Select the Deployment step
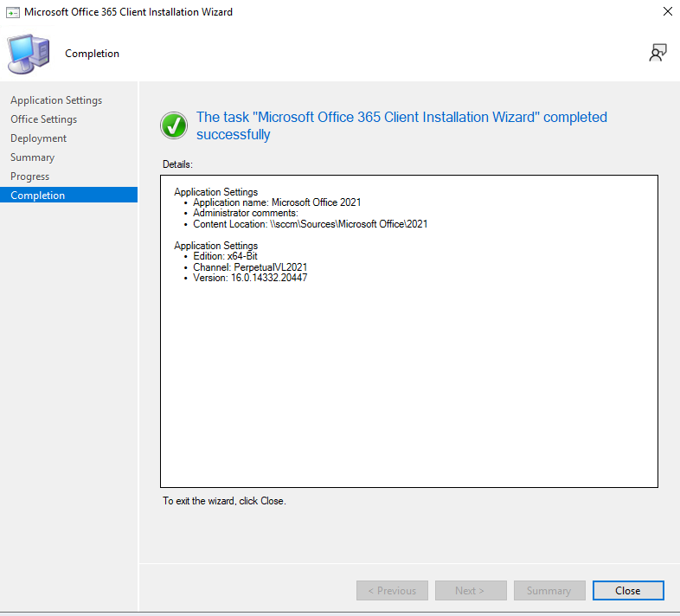The height and width of the screenshot is (616, 680). coord(39,138)
